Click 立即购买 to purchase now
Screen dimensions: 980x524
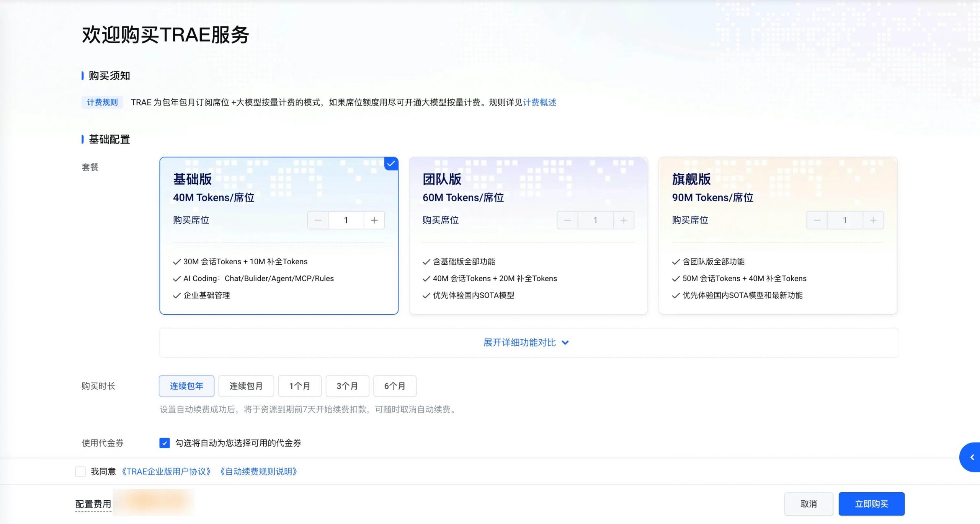(871, 504)
